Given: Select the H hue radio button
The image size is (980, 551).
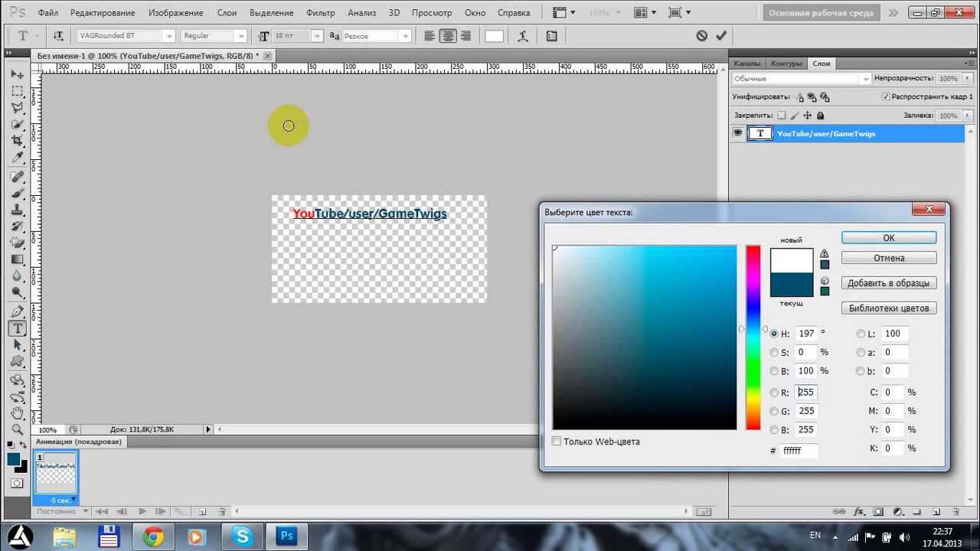Looking at the screenshot, I should click(774, 334).
